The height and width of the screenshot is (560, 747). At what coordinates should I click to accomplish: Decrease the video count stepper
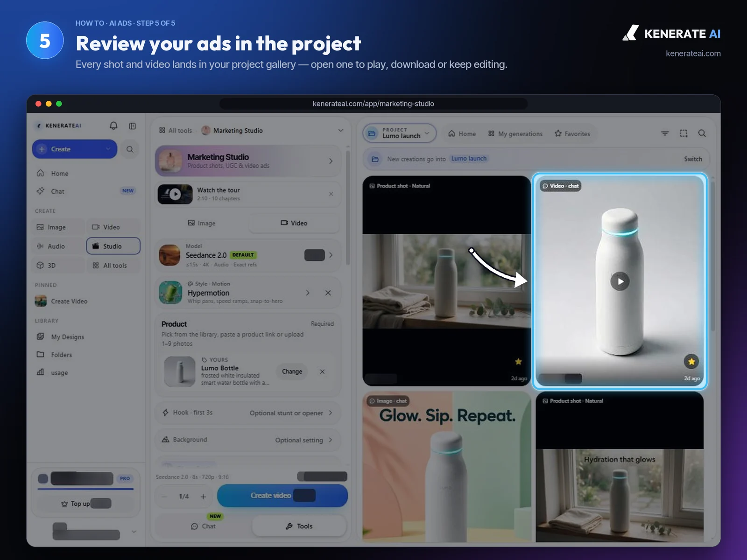(164, 497)
